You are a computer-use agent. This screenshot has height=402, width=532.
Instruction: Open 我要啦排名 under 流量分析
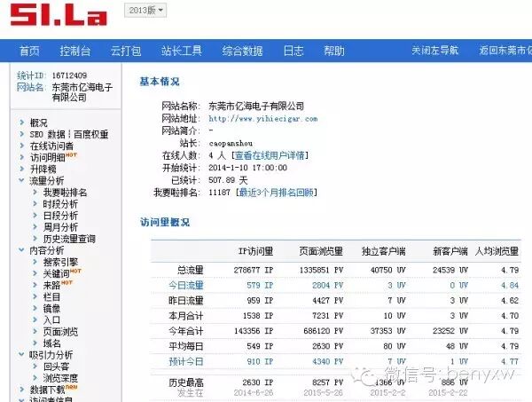click(65, 193)
